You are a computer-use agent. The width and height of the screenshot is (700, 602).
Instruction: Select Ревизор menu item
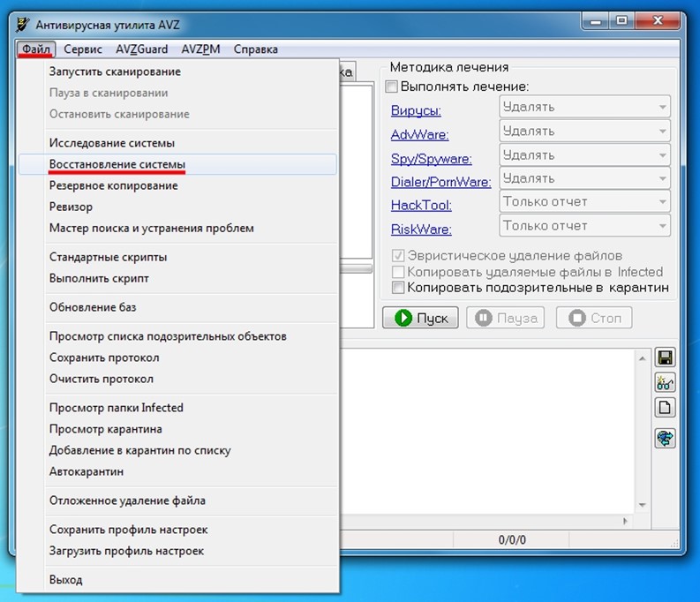click(x=177, y=207)
